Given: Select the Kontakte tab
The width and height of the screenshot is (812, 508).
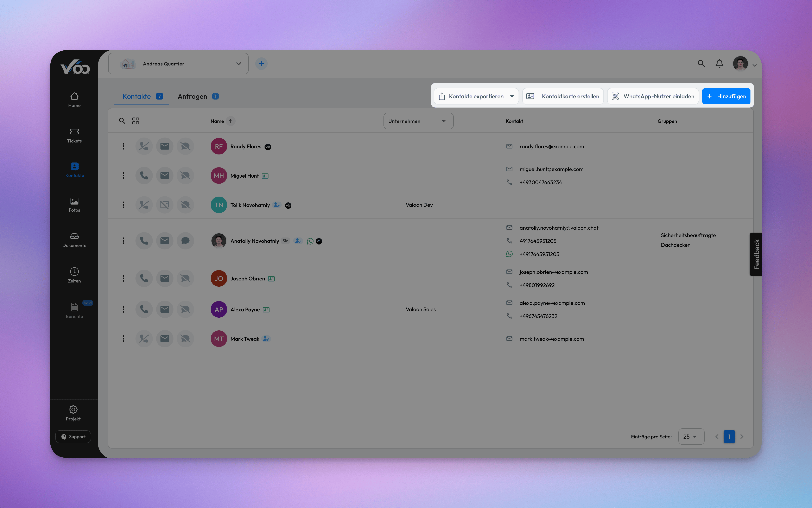Looking at the screenshot, I should (x=136, y=96).
